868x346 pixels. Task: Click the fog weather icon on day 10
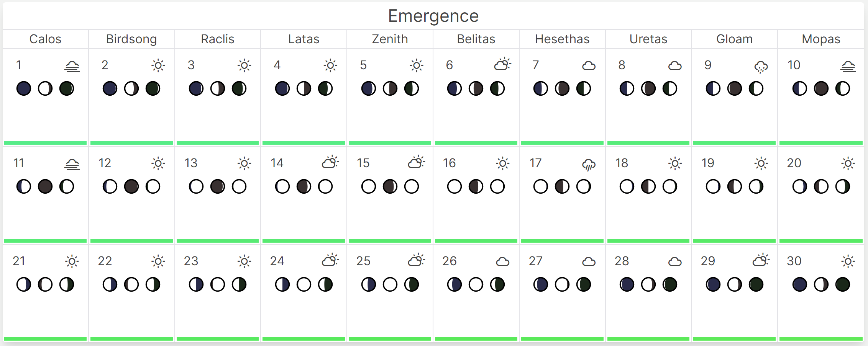tap(848, 66)
